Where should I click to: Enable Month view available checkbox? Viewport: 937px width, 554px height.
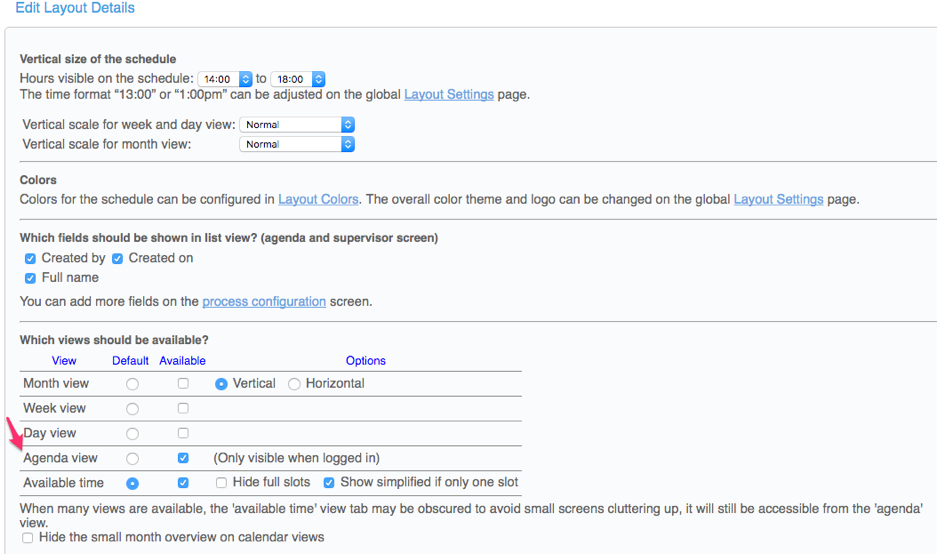coord(183,383)
